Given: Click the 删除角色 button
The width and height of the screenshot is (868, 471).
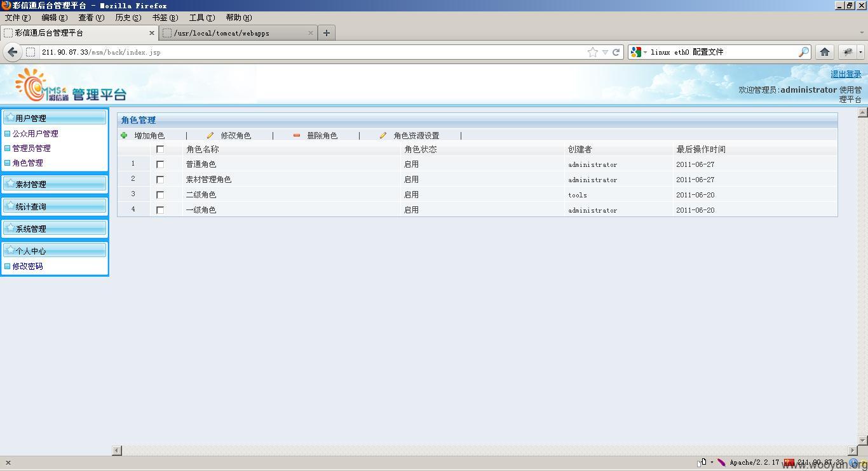Looking at the screenshot, I should click(322, 135).
